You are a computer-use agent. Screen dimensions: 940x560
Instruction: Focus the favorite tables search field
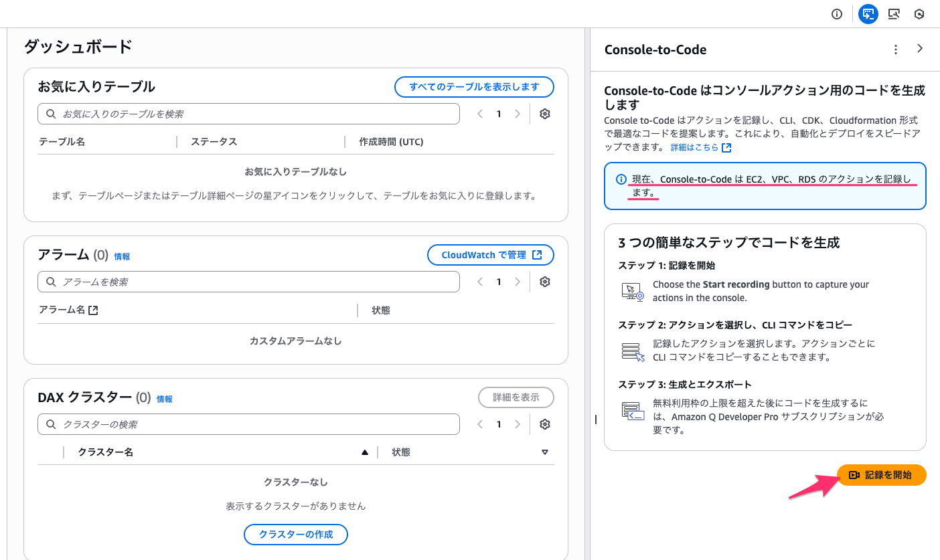(248, 114)
